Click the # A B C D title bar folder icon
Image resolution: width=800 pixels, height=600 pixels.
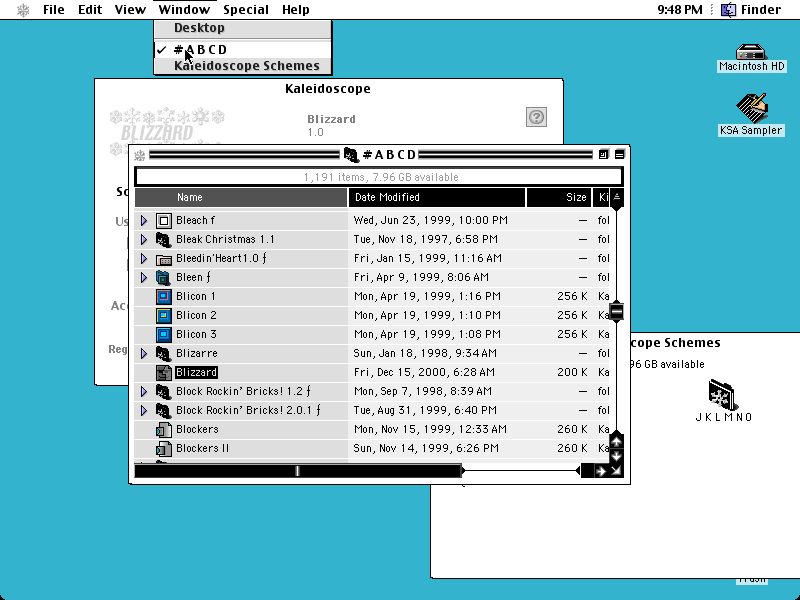coord(351,155)
